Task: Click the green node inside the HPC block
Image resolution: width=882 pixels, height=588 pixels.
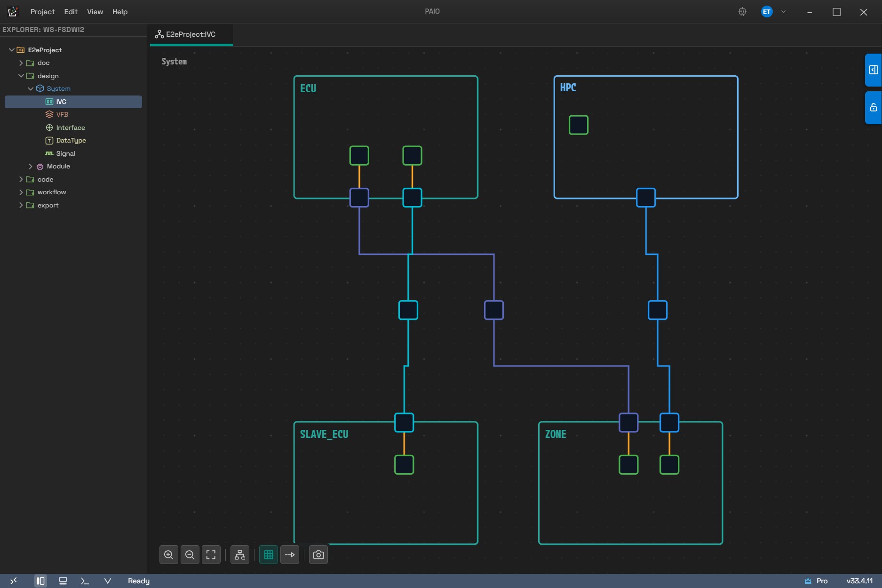Action: [x=579, y=125]
